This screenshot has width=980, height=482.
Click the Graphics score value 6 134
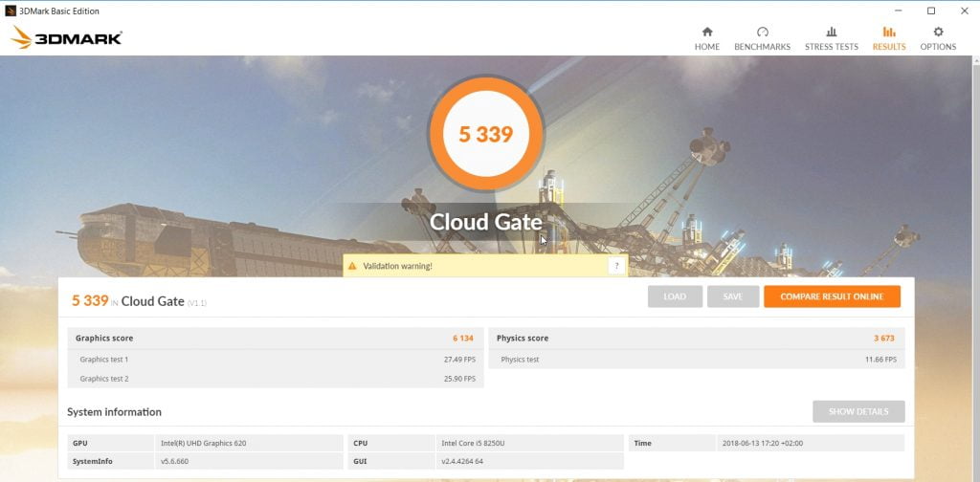tap(463, 338)
